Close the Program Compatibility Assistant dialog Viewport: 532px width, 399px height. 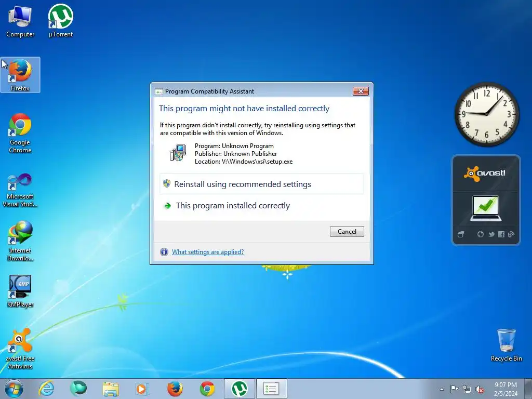[x=361, y=91]
